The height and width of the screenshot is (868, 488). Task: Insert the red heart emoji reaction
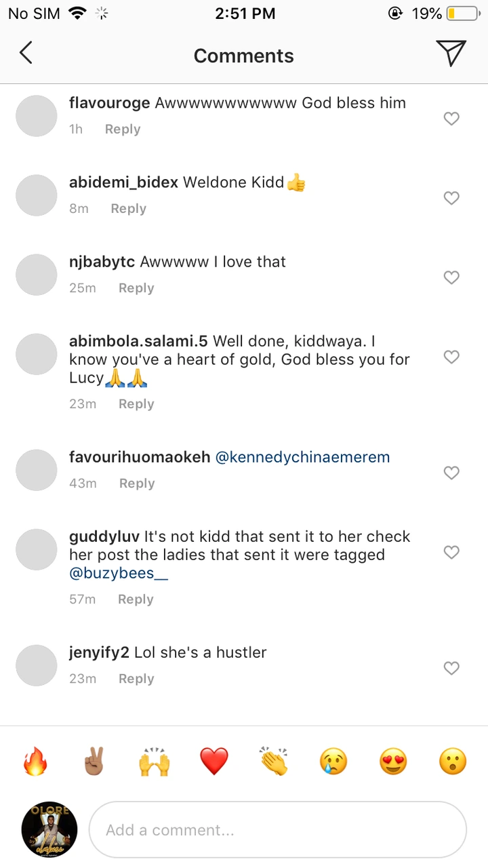[214, 762]
